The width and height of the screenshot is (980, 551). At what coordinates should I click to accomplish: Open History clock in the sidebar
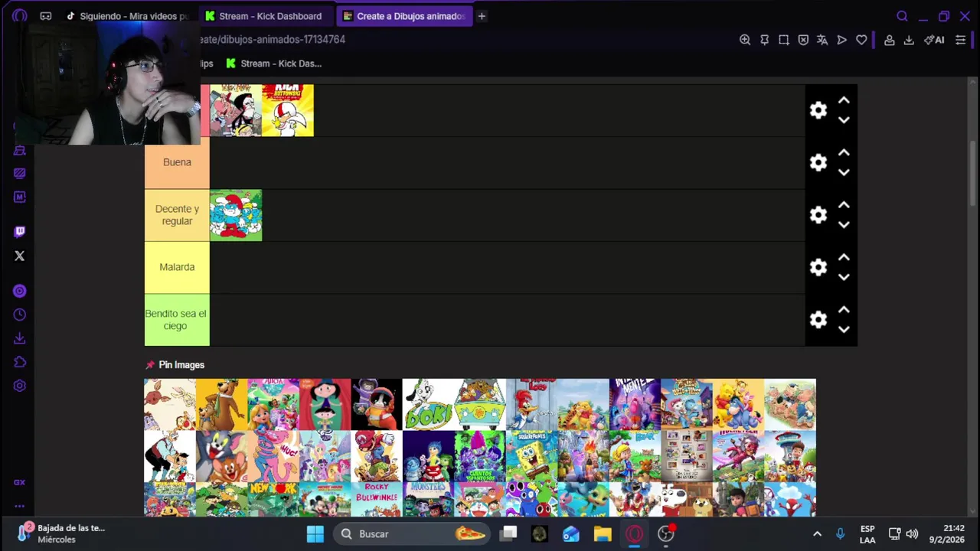coord(20,315)
